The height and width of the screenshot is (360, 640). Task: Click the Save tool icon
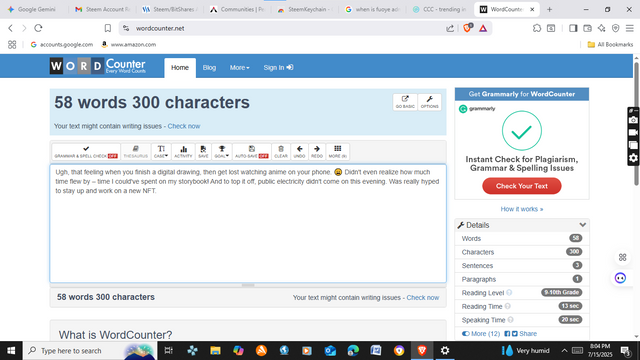[x=203, y=151]
